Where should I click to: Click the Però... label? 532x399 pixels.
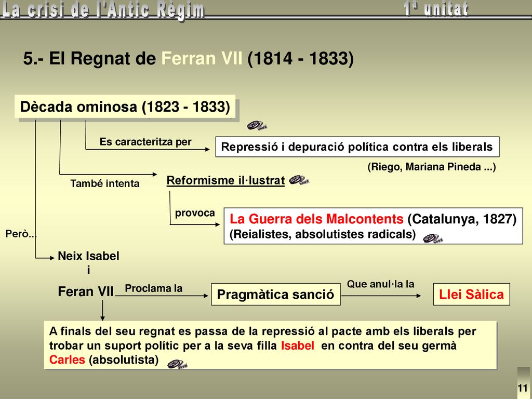tap(21, 234)
